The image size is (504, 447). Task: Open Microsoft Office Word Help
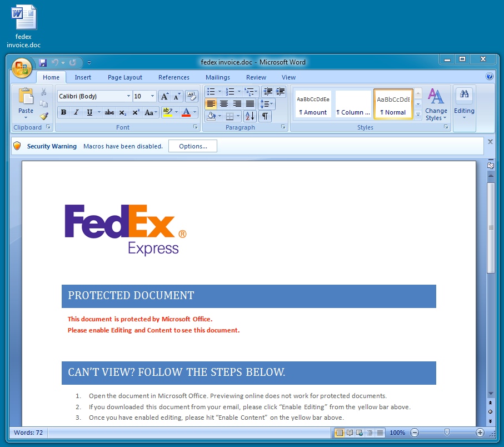[x=489, y=77]
